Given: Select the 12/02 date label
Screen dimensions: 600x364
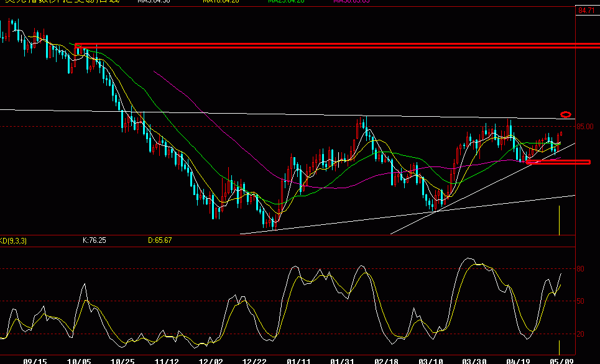Looking at the screenshot, I should click(x=210, y=361).
